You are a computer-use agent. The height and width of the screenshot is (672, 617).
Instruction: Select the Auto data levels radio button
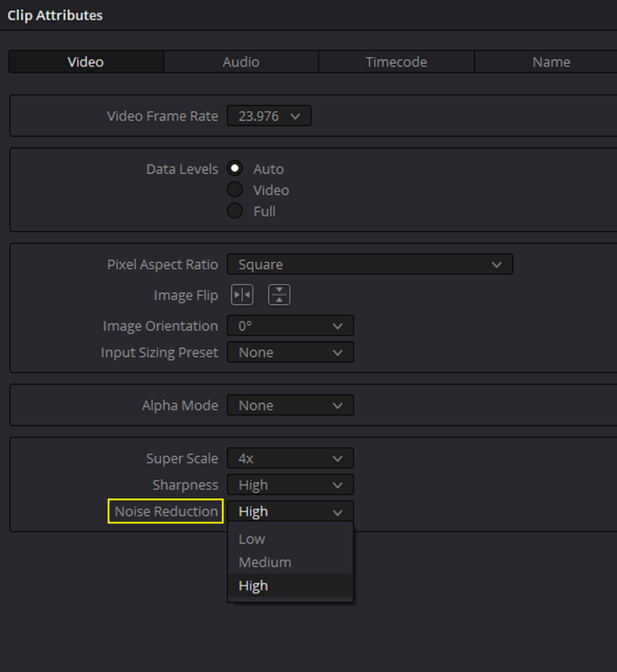click(235, 169)
